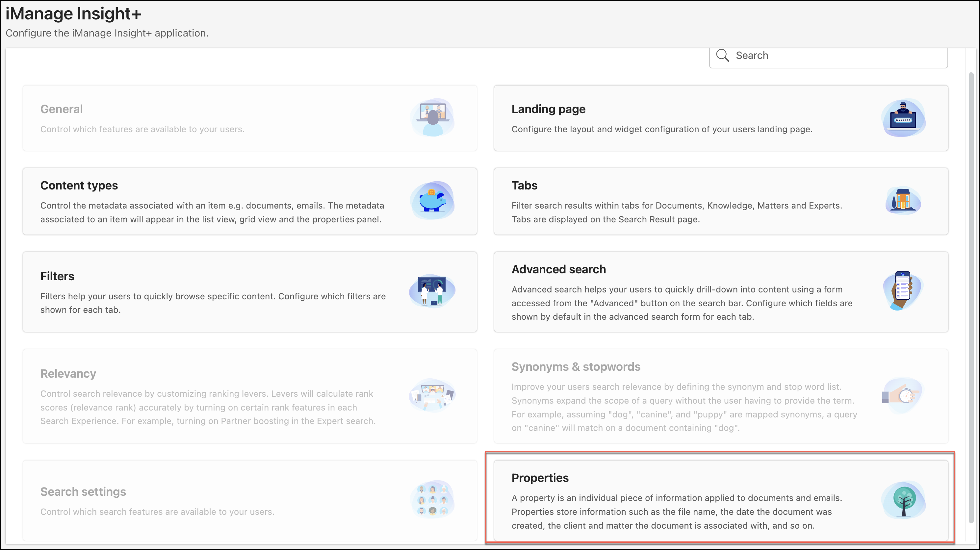
Task: Open the highlighted Properties title
Action: pos(540,478)
